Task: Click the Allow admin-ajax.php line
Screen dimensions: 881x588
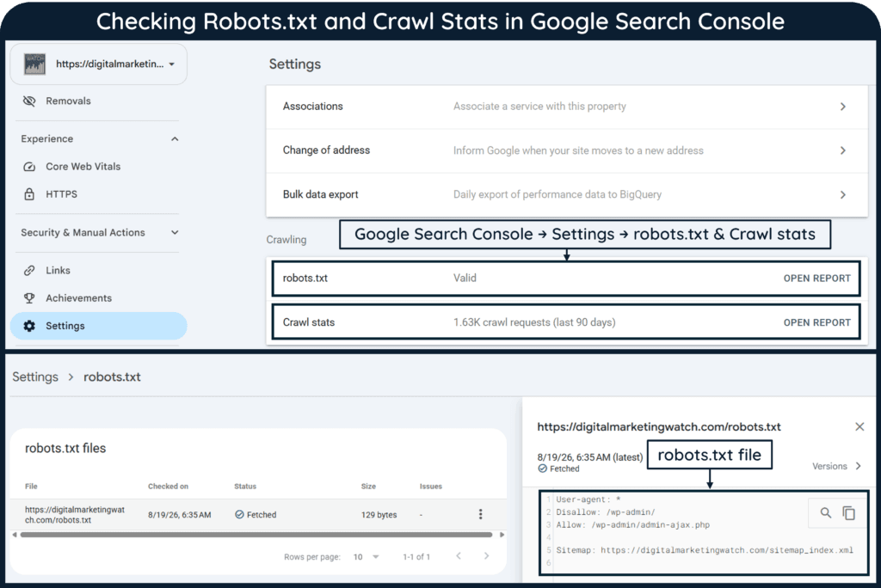Action: point(632,525)
